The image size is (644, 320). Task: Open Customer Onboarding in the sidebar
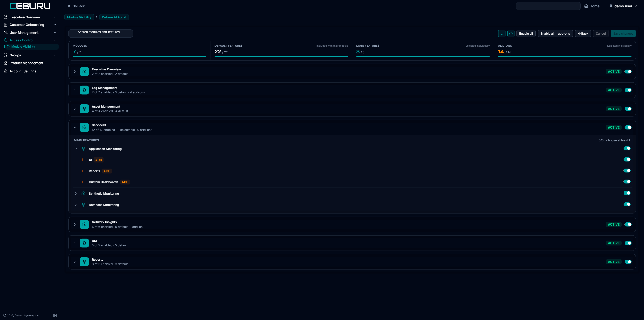pos(30,25)
